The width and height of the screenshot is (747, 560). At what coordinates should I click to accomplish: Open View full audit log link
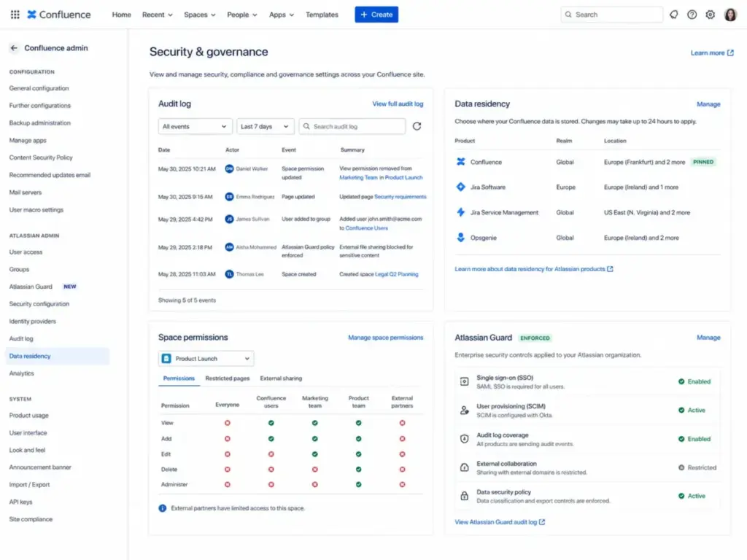[x=398, y=104]
